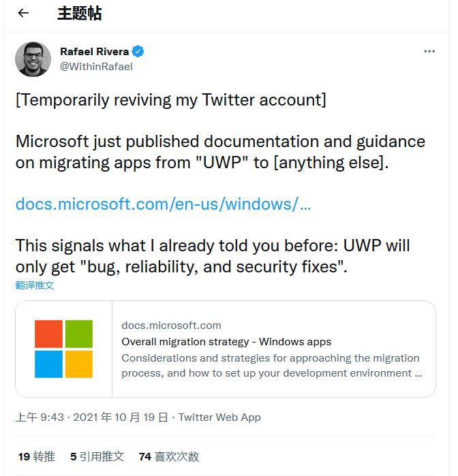The height and width of the screenshot is (476, 458).
Task: Click Rafael Rivera's profile avatar
Action: tap(33, 59)
